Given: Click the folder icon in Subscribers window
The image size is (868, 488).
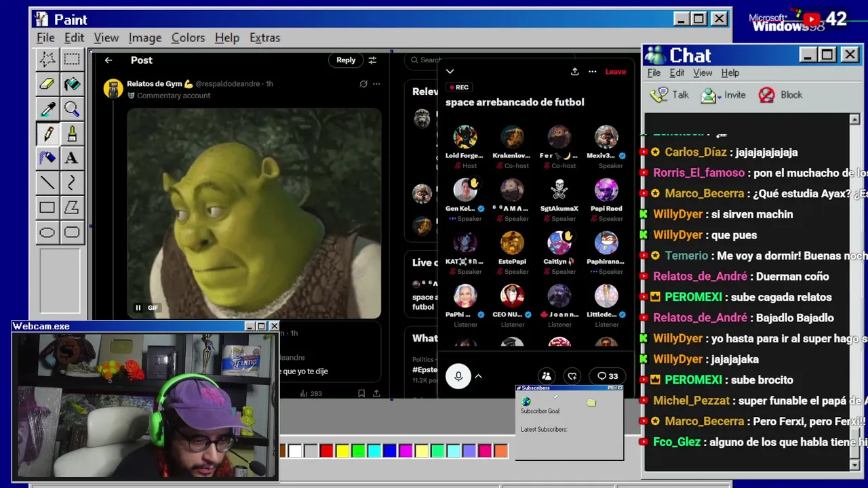Looking at the screenshot, I should pyautogui.click(x=591, y=403).
